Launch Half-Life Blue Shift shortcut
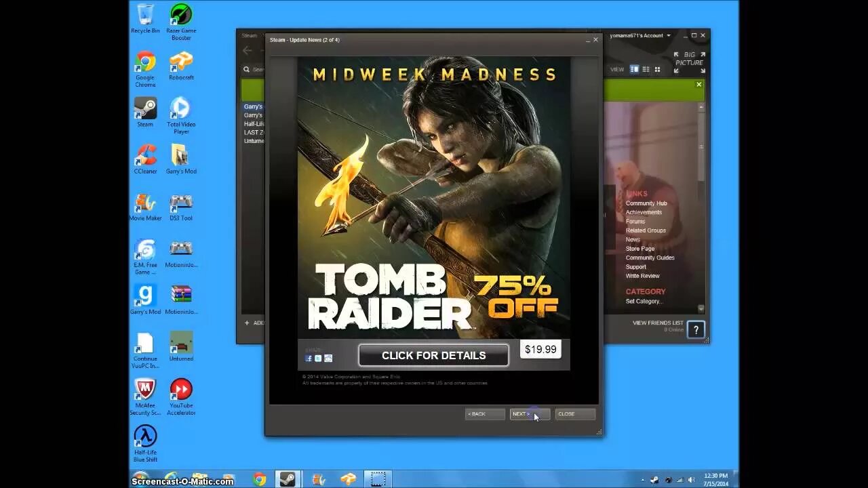The width and height of the screenshot is (868, 488). (145, 444)
